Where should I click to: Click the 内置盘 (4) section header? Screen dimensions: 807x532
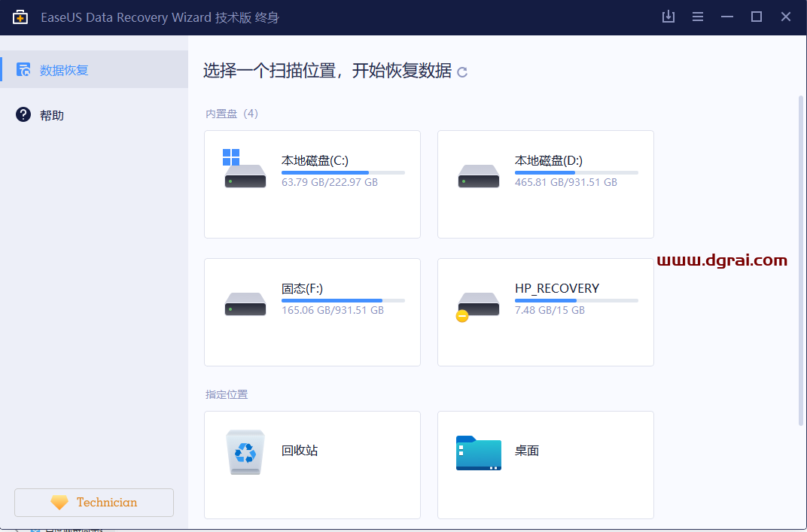pos(232,114)
